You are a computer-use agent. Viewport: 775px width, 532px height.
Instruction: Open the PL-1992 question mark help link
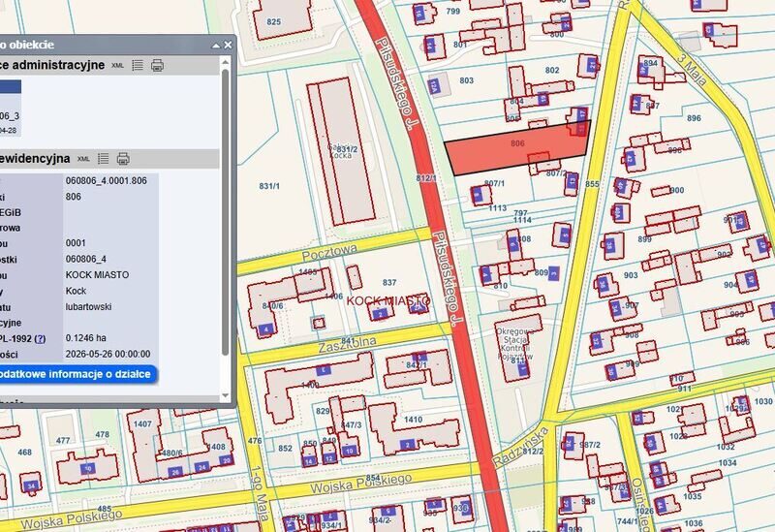(40, 339)
